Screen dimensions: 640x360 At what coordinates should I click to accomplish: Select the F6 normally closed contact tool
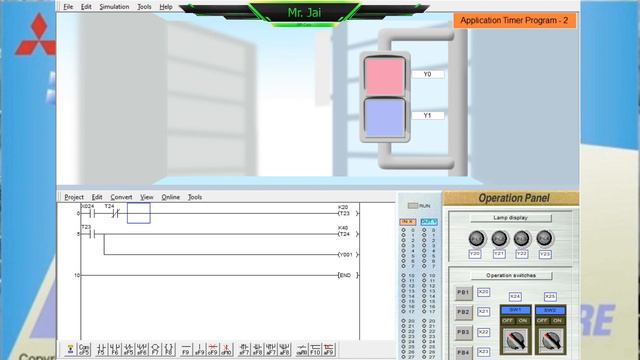[x=115, y=349]
